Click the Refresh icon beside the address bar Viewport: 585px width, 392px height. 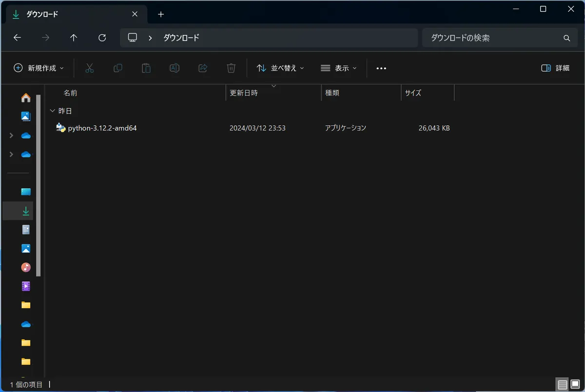point(102,38)
